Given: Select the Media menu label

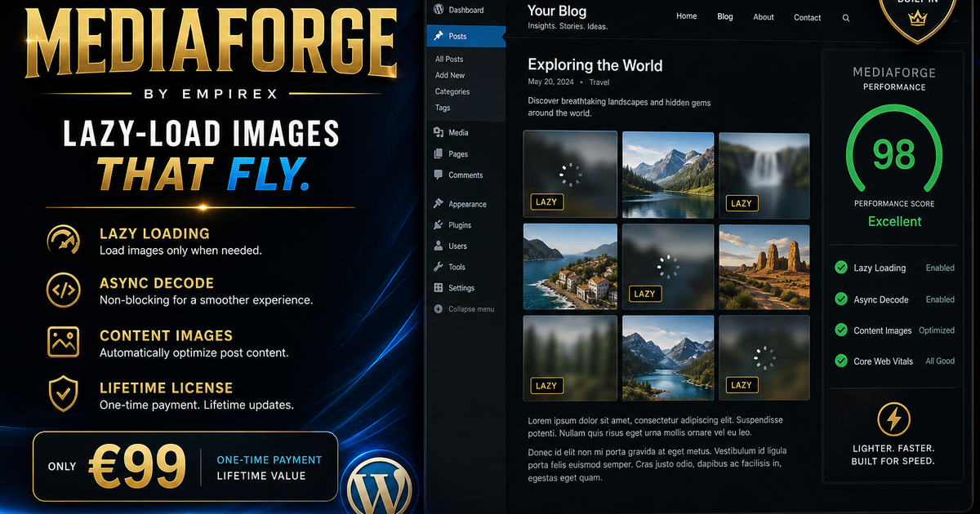Looking at the screenshot, I should [x=458, y=132].
